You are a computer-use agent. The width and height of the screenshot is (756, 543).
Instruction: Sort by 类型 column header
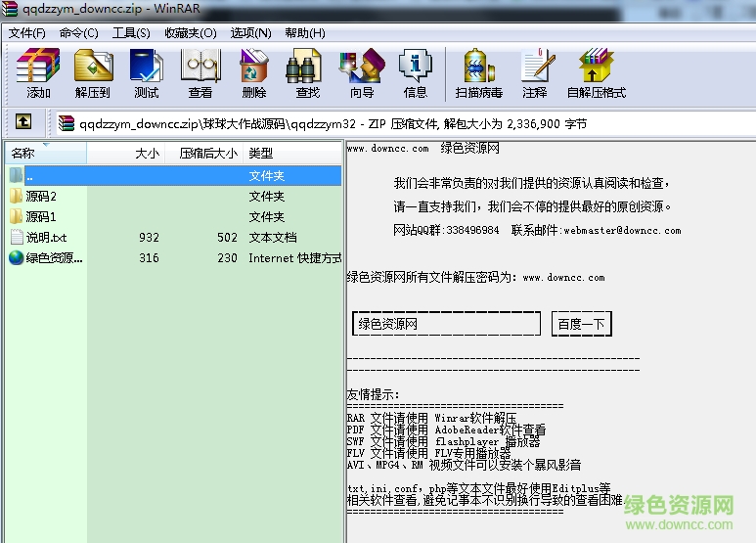[x=292, y=154]
